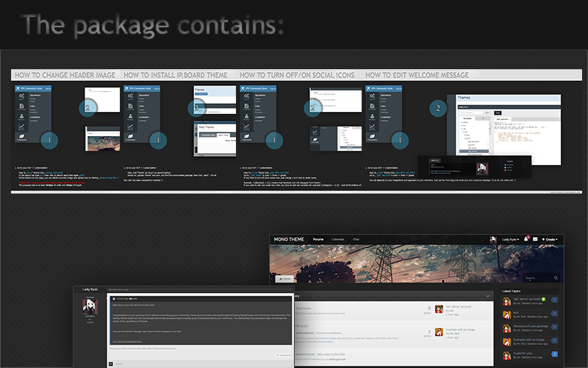Click the Add Theme dialog thumbnail

point(215,138)
